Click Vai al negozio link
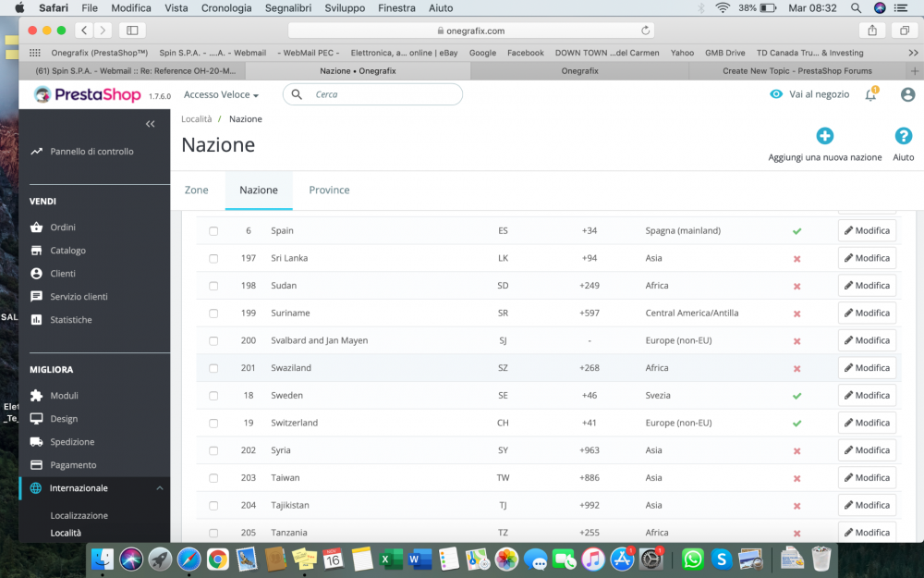The image size is (924, 578). (x=809, y=94)
